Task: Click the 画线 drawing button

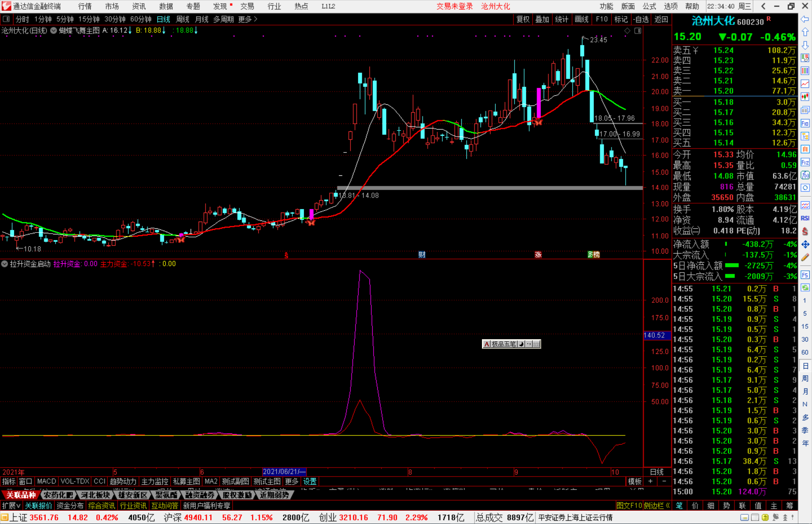Action: [581, 19]
